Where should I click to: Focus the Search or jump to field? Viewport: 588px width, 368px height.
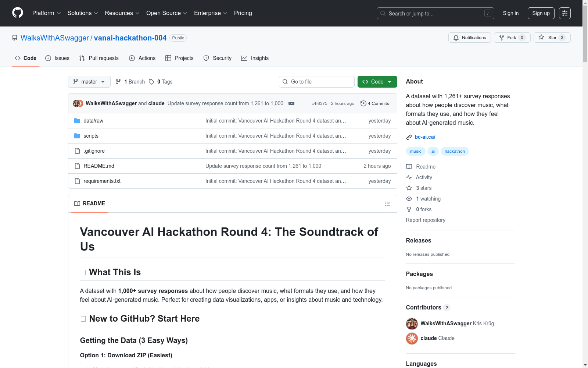435,13
